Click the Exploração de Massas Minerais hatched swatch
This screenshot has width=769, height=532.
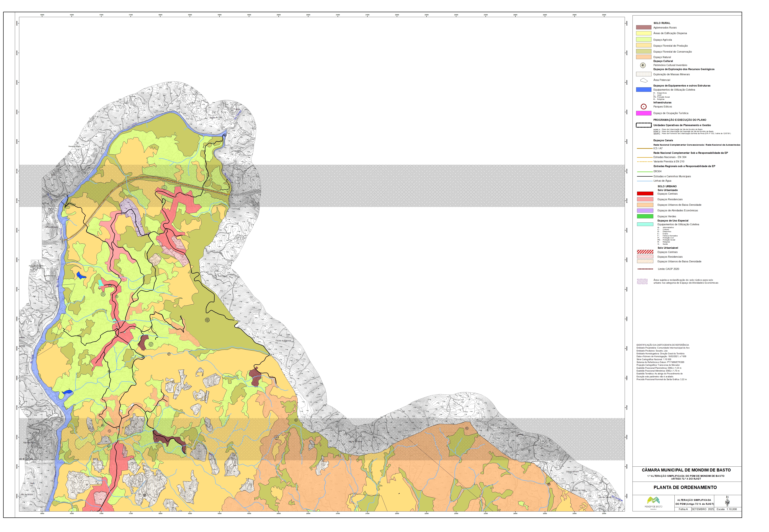click(x=644, y=74)
